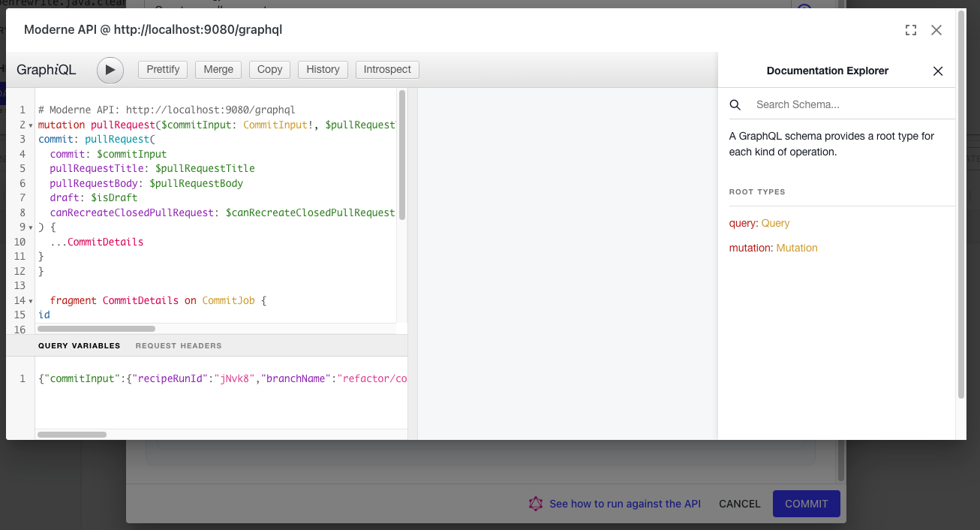The image size is (980, 530).
Task: Click the ...CommitDetails spread on line 10
Action: tap(97, 242)
